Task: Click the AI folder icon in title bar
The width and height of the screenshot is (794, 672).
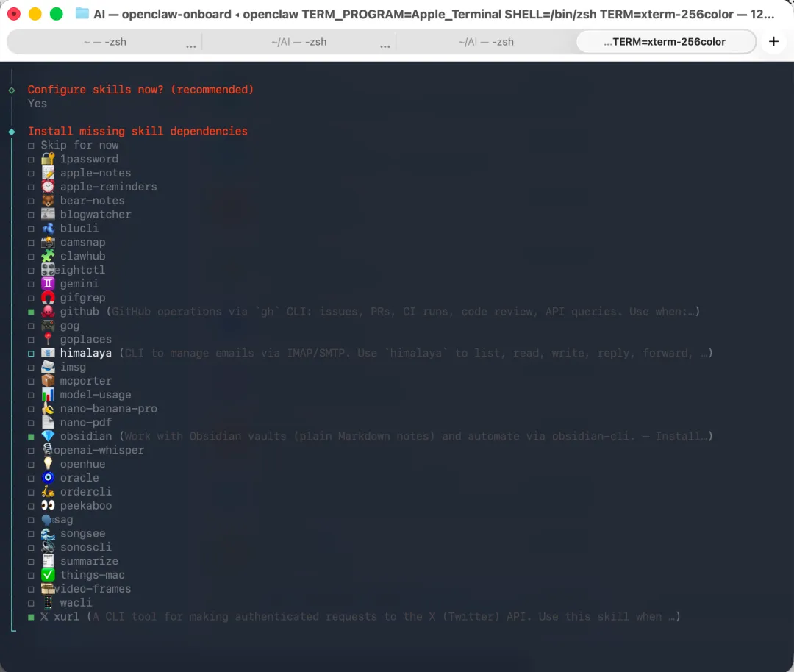Action: click(x=82, y=14)
